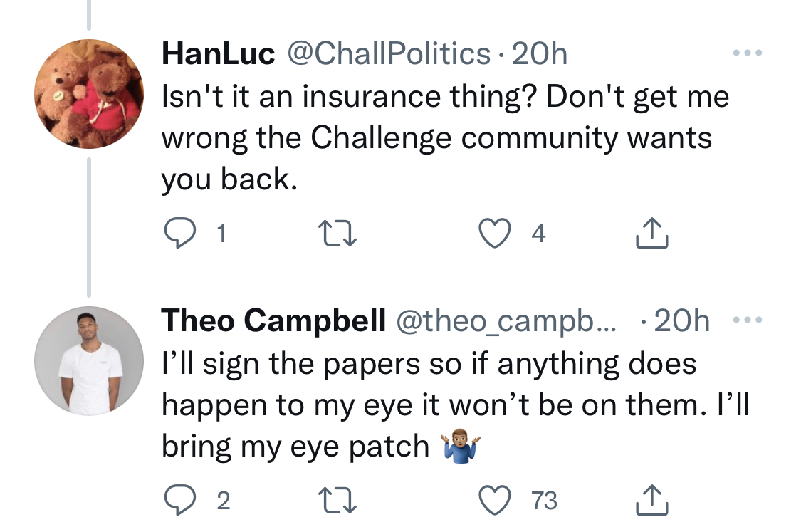Like Theo Campbell's tweet with 73 likes
The width and height of the screenshot is (801, 532).
click(x=495, y=500)
